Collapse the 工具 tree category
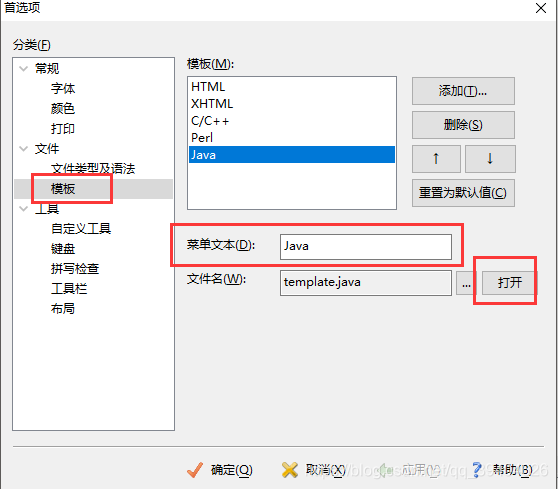Screen dimensions: 558x489 23,209
